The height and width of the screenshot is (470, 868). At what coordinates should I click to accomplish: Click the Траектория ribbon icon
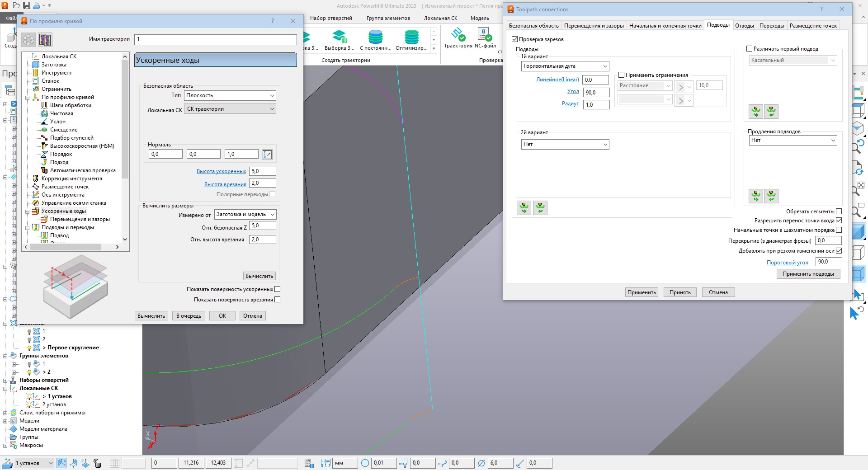point(458,34)
